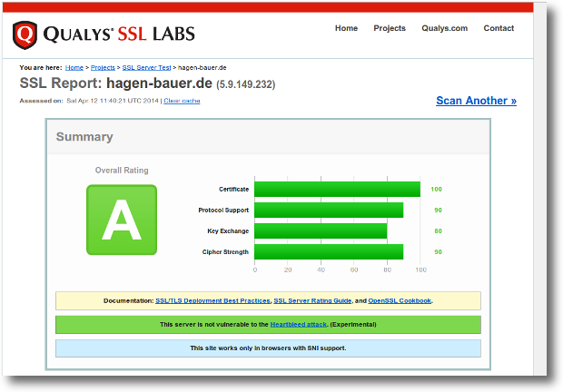
Task: Follow the SSL Server Test breadcrumb link
Action: coord(146,68)
